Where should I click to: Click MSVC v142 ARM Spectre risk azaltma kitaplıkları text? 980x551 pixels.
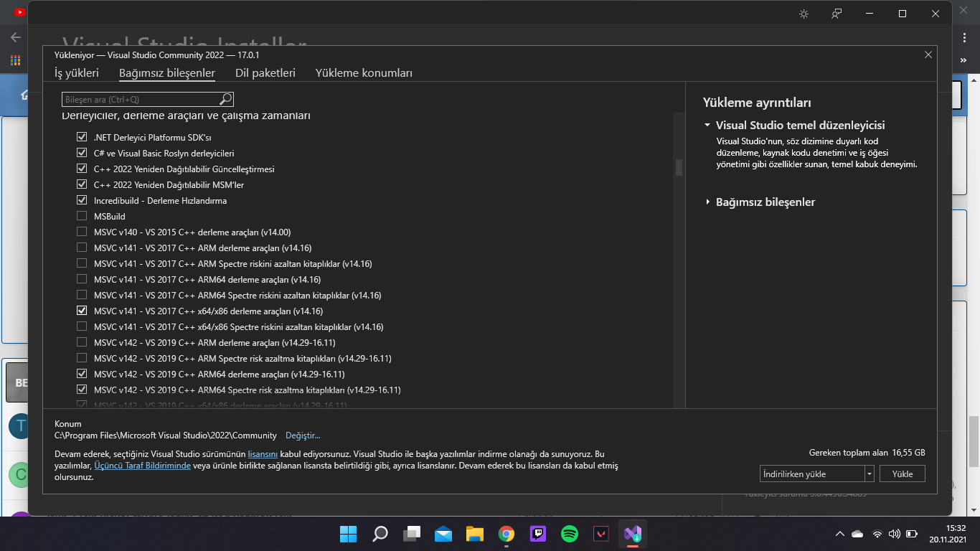point(242,358)
